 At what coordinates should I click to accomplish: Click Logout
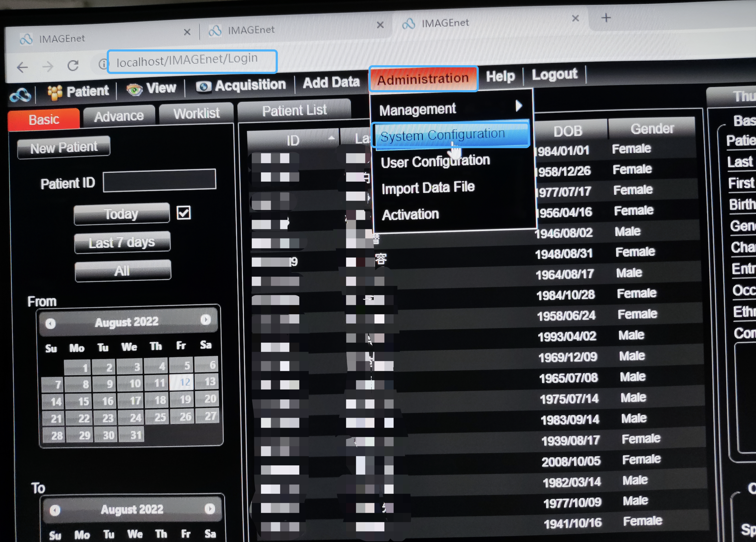click(x=555, y=74)
